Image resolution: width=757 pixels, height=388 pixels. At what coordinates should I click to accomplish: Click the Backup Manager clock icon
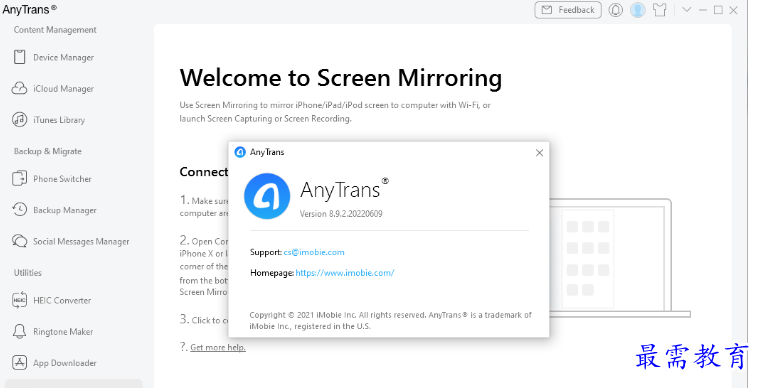(x=19, y=209)
